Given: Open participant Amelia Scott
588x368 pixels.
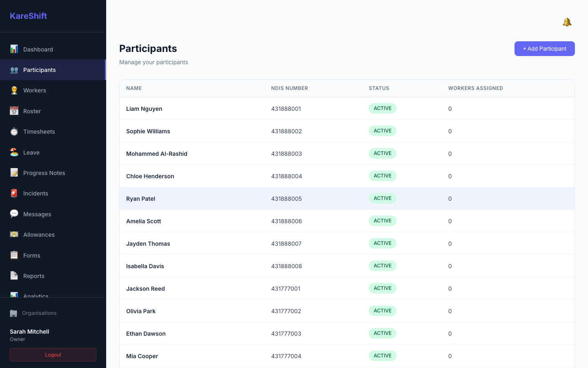Looking at the screenshot, I should pos(143,221).
